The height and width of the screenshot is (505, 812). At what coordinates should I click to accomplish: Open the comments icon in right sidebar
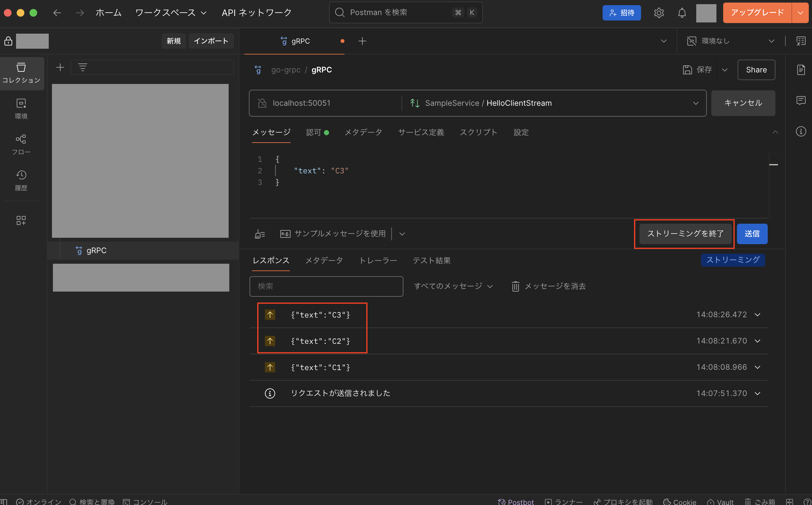[801, 100]
